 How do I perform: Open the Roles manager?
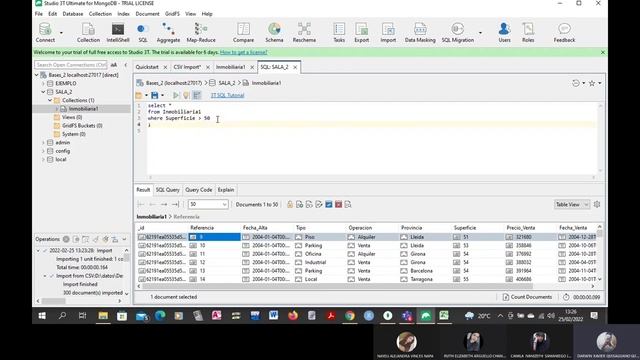[528, 33]
